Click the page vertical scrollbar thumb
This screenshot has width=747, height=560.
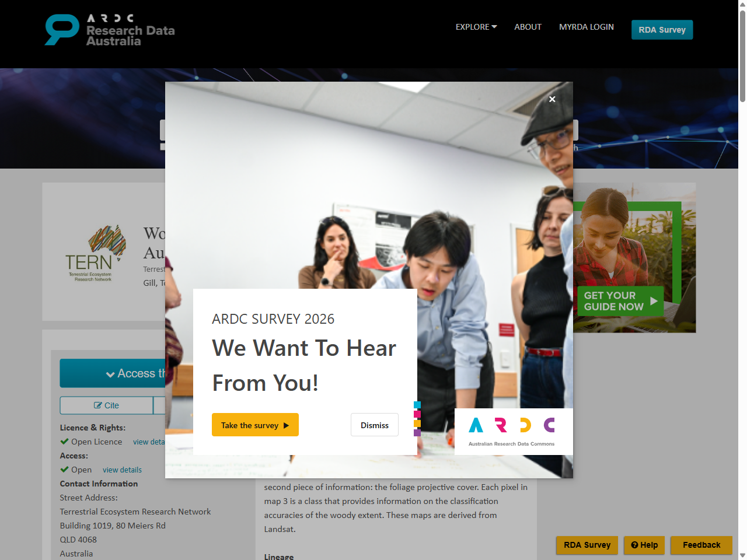742,55
